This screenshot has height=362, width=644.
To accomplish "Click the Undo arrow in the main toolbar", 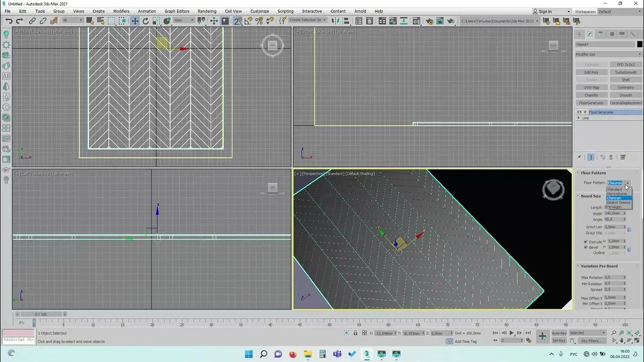I will click(x=9, y=21).
